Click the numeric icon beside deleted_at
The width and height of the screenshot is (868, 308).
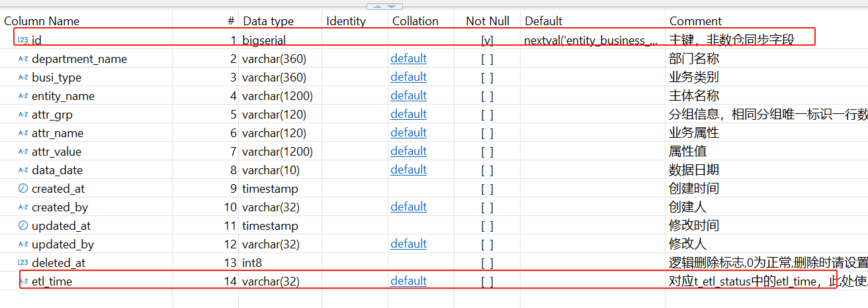point(23,263)
